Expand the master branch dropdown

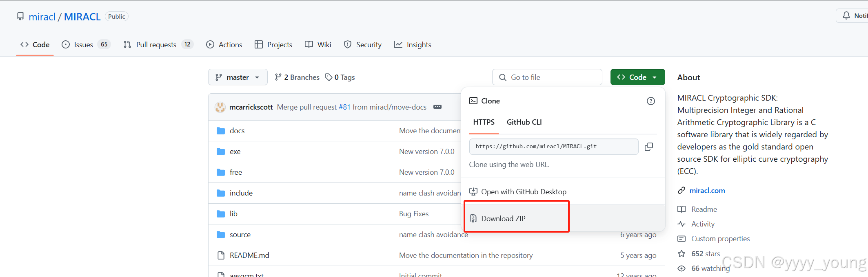[x=238, y=77]
